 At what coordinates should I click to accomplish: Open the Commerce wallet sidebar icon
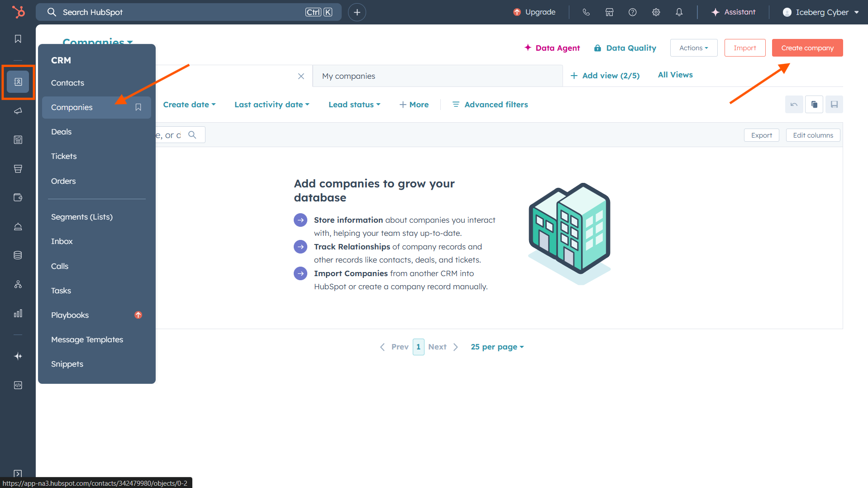[x=18, y=197]
